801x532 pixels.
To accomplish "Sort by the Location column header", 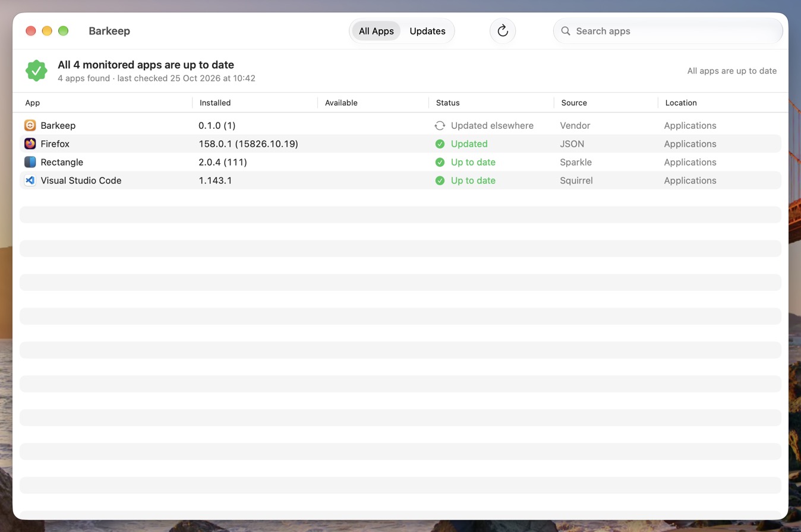I will tap(681, 103).
